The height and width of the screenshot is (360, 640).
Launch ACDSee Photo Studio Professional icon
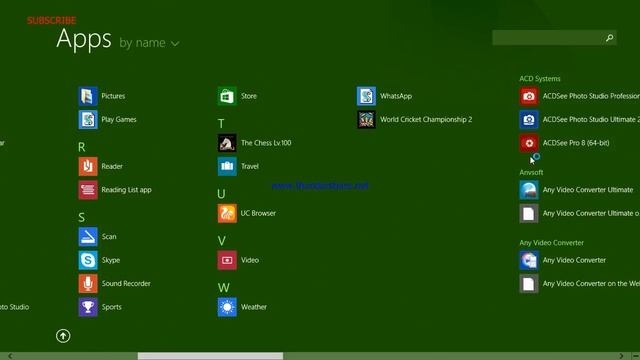coord(529,96)
